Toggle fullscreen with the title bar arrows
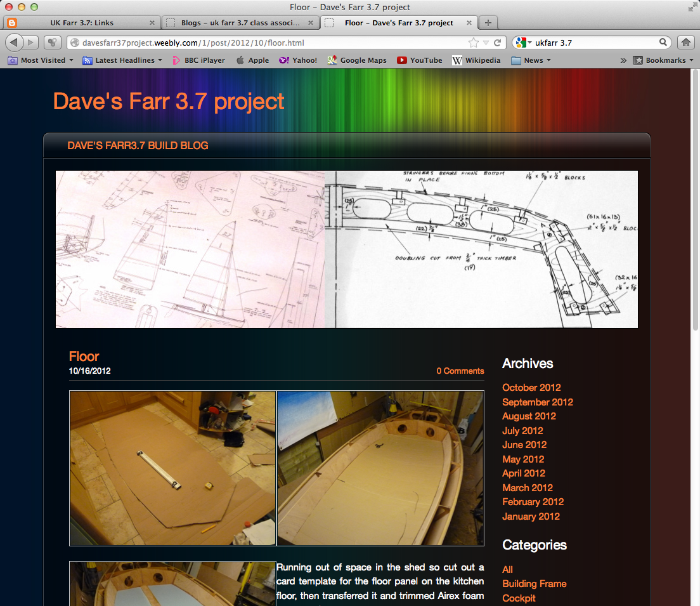 click(692, 7)
